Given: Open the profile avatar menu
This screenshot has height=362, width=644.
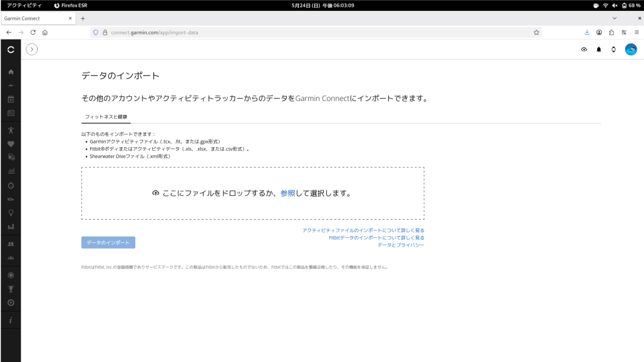Looking at the screenshot, I should 631,49.
